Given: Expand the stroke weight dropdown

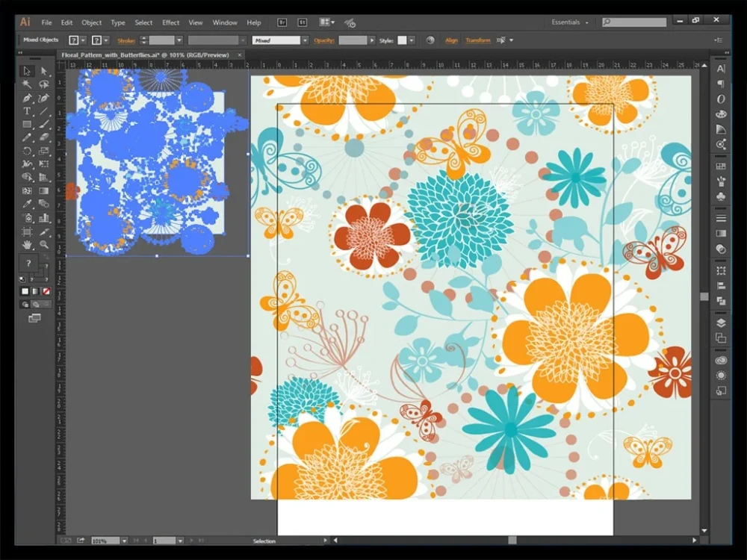Looking at the screenshot, I should 179,40.
